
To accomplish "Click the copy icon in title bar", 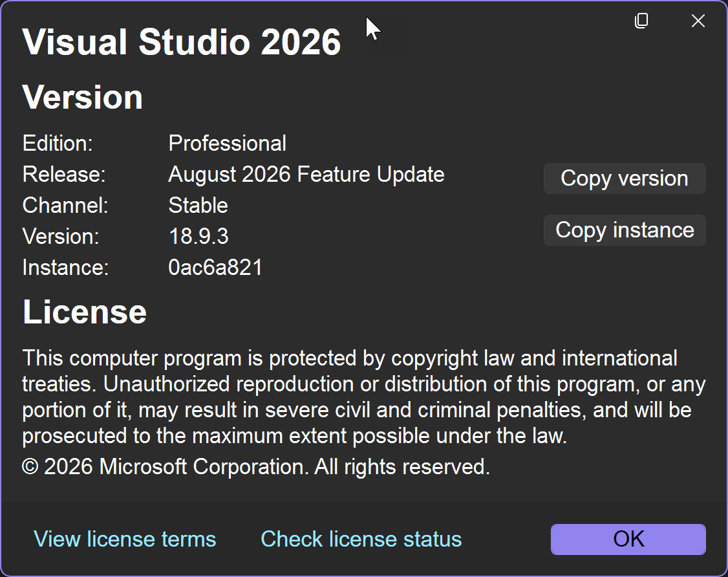I will click(x=641, y=21).
